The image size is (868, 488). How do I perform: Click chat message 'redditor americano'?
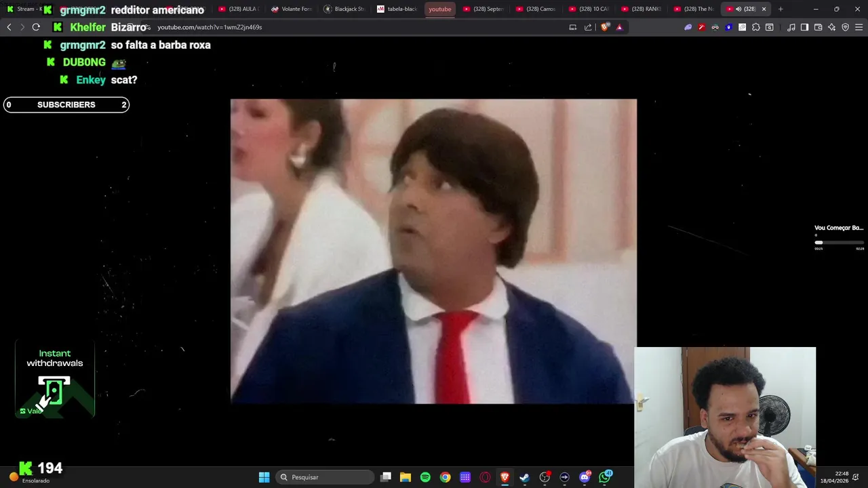(157, 10)
